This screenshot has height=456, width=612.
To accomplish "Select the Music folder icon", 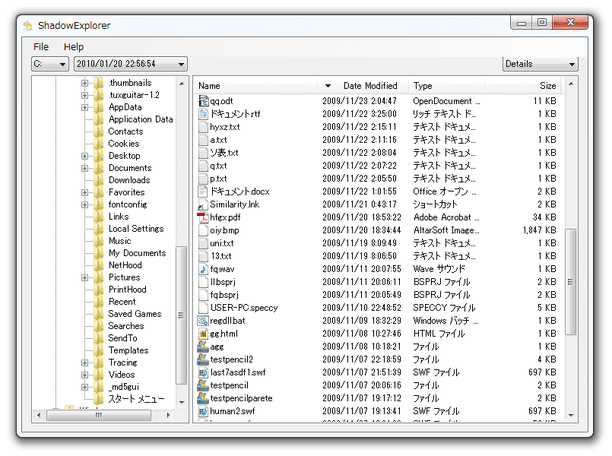I will [99, 241].
